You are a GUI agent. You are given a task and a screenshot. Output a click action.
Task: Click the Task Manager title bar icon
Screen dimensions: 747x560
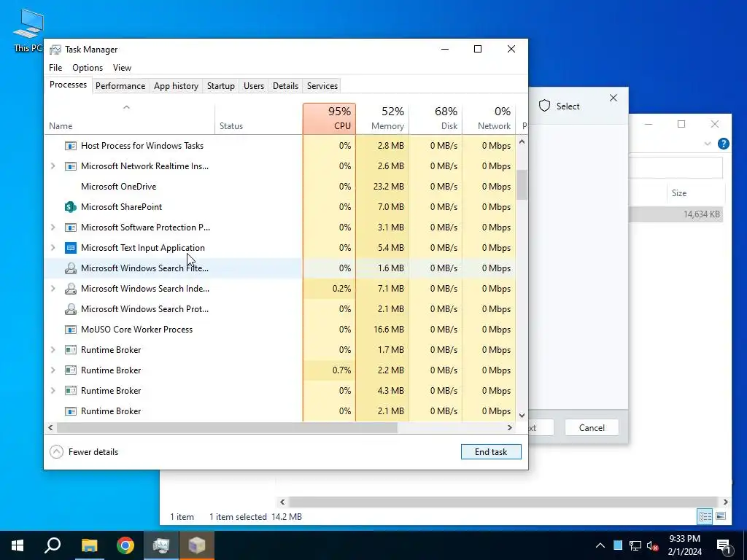tap(55, 50)
